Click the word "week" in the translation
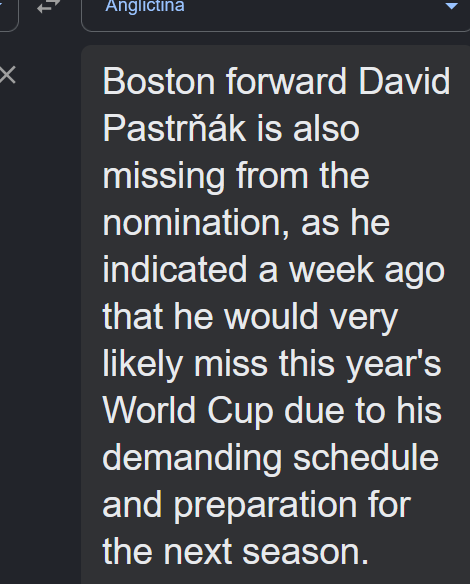Screen dimensions: 470x584 331,270
